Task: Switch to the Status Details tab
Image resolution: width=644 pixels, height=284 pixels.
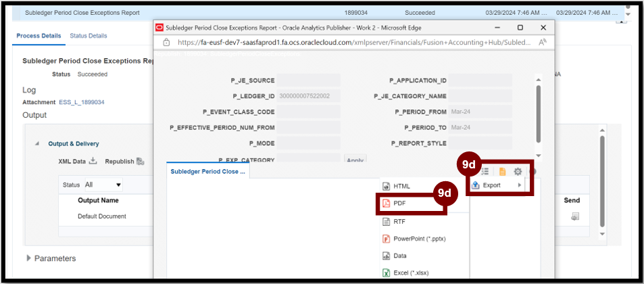Action: pos(89,36)
